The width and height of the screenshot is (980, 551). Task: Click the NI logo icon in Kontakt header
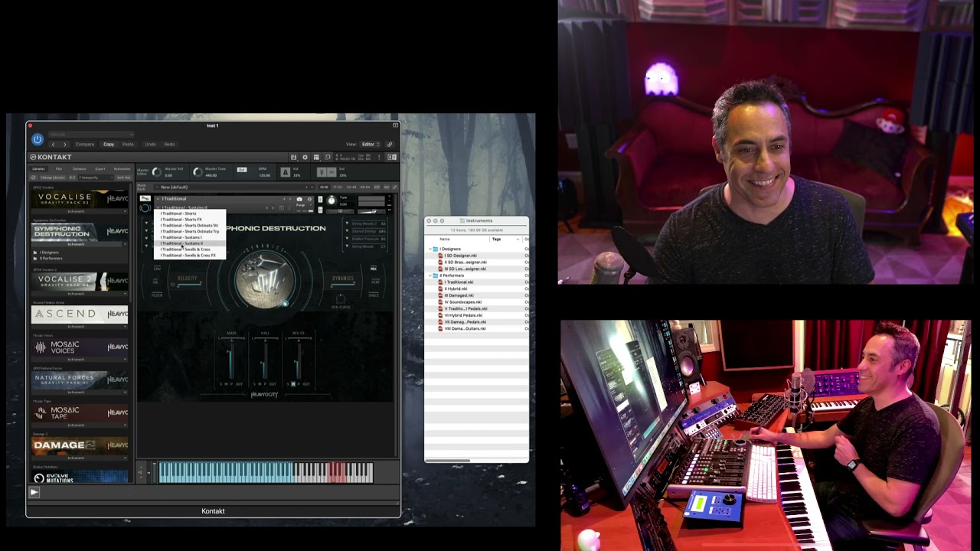click(x=392, y=157)
